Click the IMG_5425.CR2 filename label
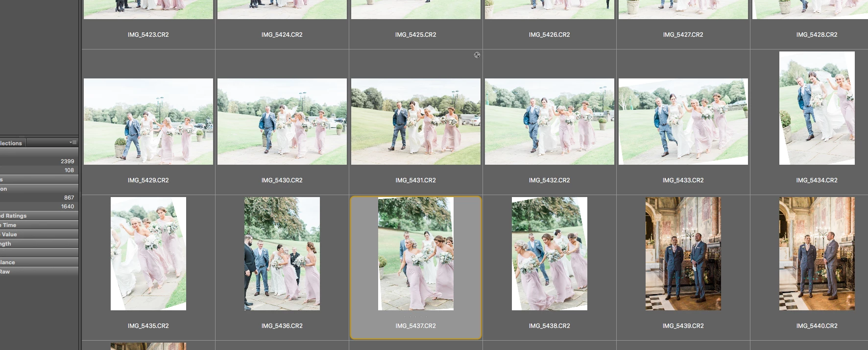This screenshot has height=350, width=868. click(416, 35)
